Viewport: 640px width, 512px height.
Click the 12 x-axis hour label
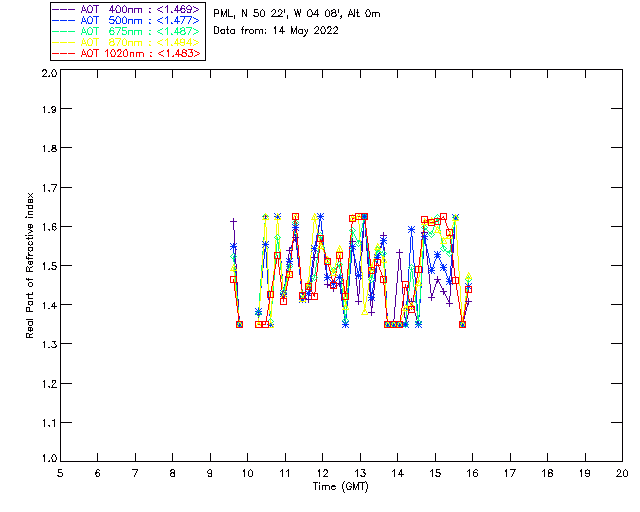point(322,473)
